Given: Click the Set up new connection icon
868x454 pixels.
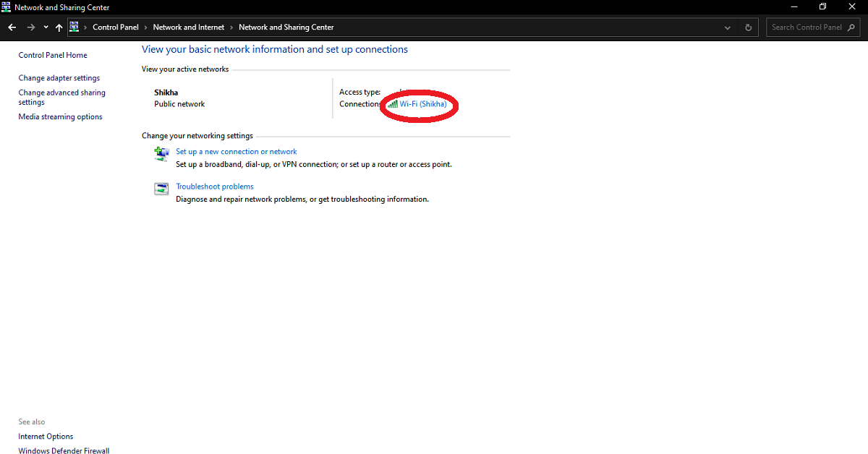Looking at the screenshot, I should pos(161,154).
